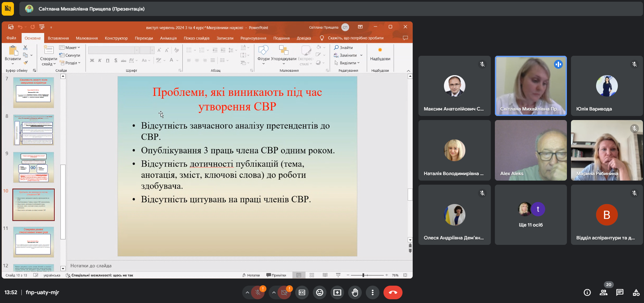Click the bulleted list icon
Screen dimensions: 644x303
189,50
